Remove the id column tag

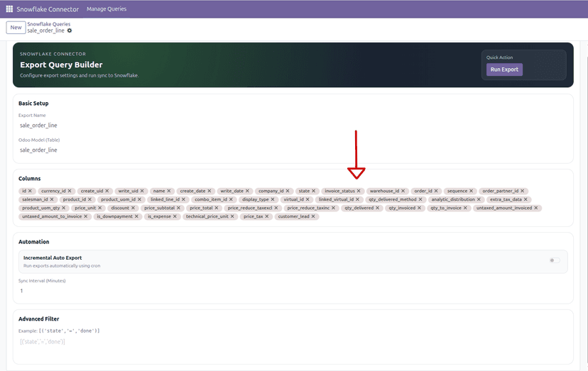pos(30,191)
